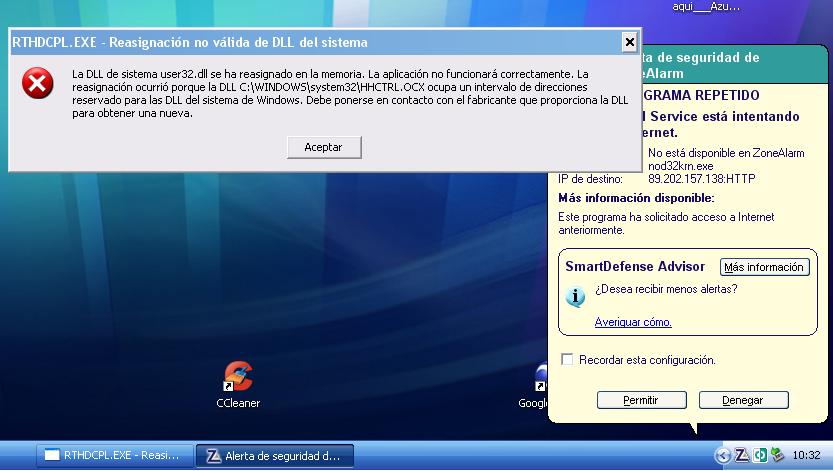Image resolution: width=833 pixels, height=471 pixels.
Task: Click the ¿Desea recibir menos alertas? text
Action: tap(666, 289)
